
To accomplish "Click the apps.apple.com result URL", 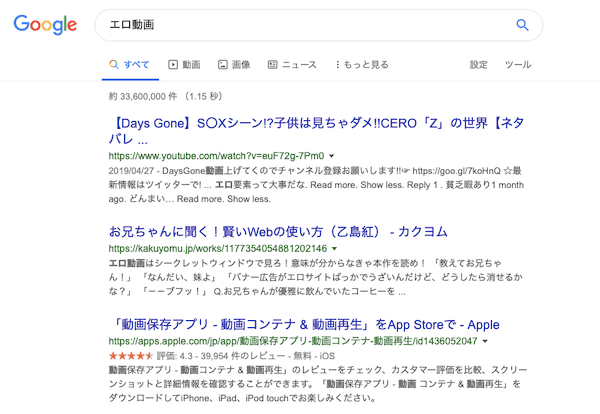I will click(293, 341).
